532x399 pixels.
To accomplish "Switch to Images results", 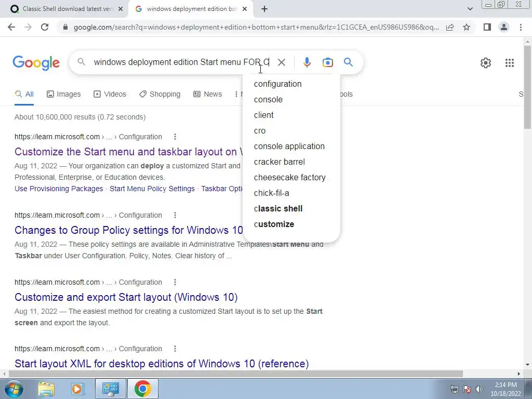I will tap(64, 95).
